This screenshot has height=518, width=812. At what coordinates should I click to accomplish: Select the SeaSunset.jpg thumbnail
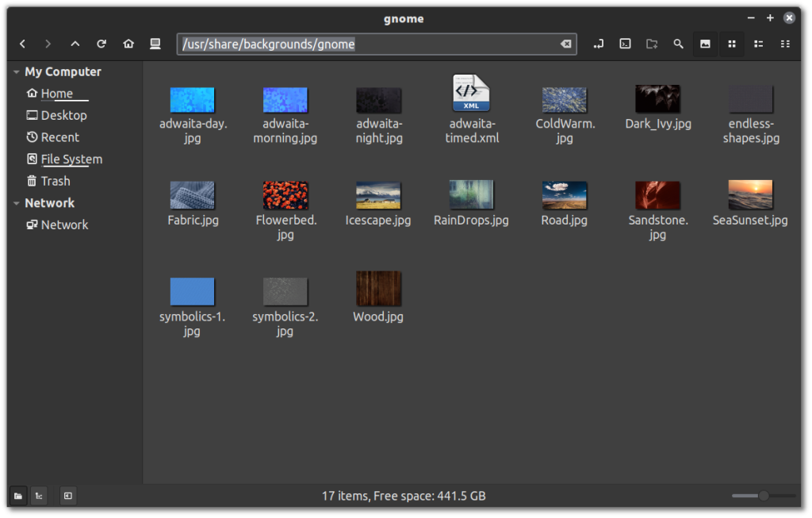pos(750,195)
